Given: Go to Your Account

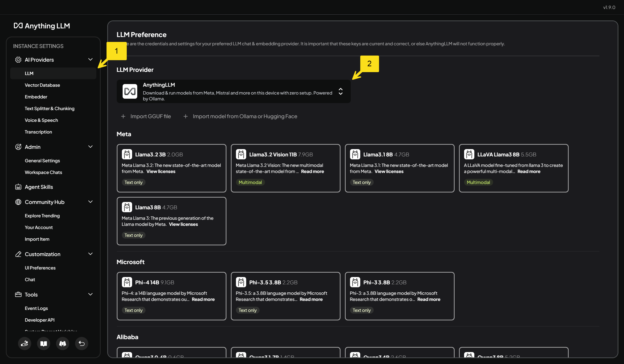Looking at the screenshot, I should (39, 227).
